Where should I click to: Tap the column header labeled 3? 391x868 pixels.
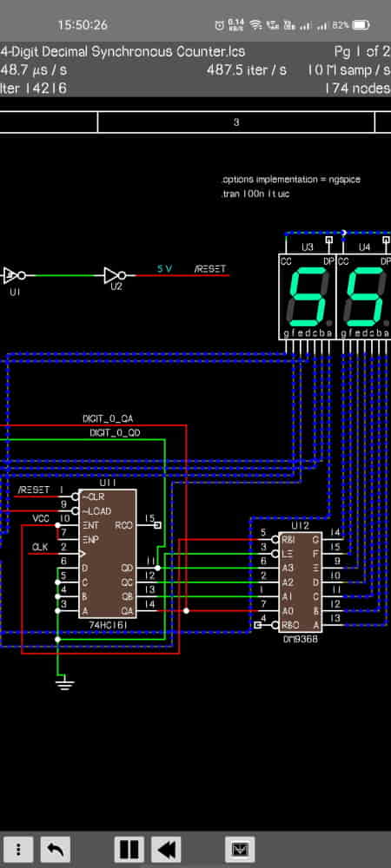point(236,122)
